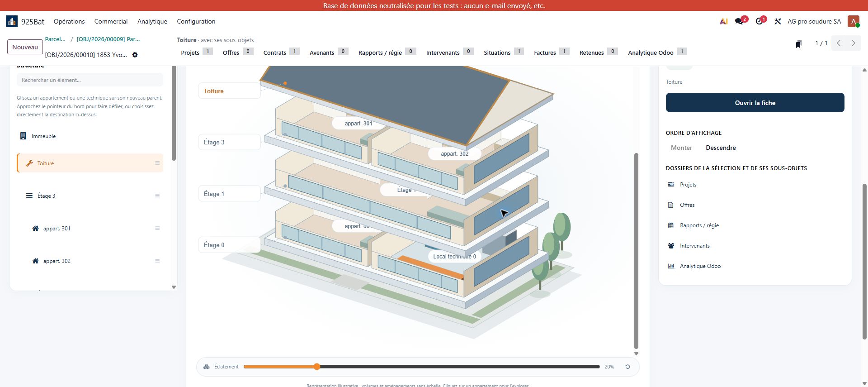Image resolution: width=868 pixels, height=387 pixels.
Task: Select the Étage 0 floor label in 3D view
Action: click(229, 245)
